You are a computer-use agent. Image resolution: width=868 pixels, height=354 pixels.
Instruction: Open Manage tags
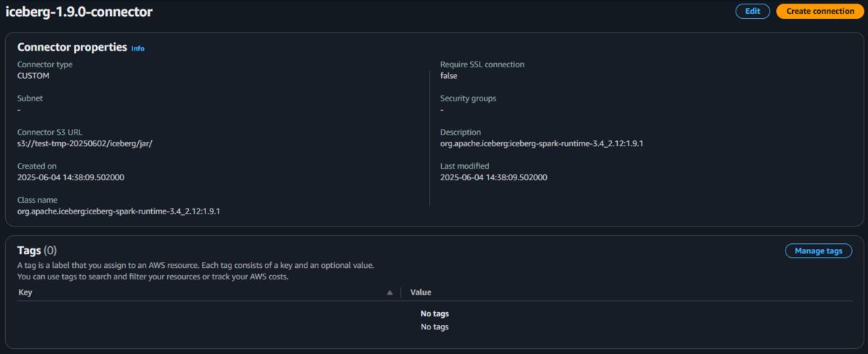point(818,250)
